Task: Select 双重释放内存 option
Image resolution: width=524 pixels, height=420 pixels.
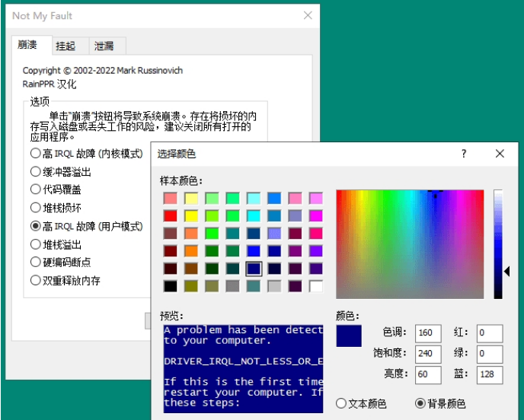Action: (x=65, y=280)
